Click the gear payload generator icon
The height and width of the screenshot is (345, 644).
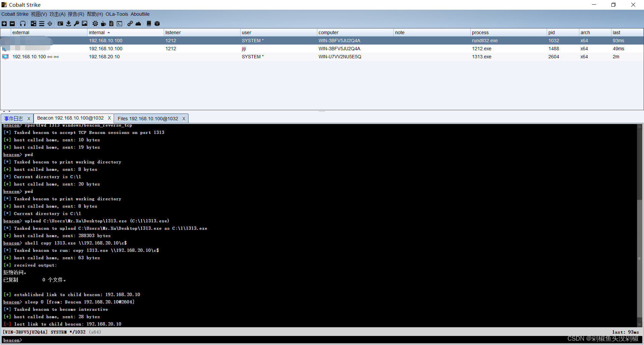95,23
